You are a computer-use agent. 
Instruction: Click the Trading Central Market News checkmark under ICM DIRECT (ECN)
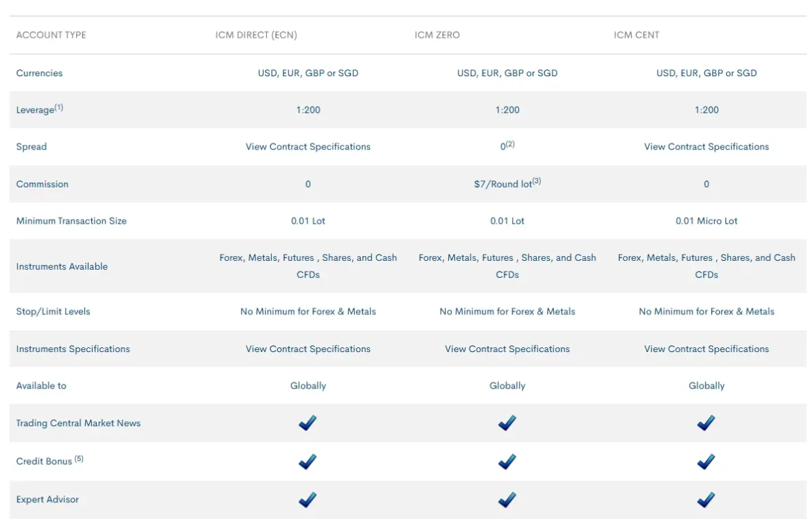point(308,423)
